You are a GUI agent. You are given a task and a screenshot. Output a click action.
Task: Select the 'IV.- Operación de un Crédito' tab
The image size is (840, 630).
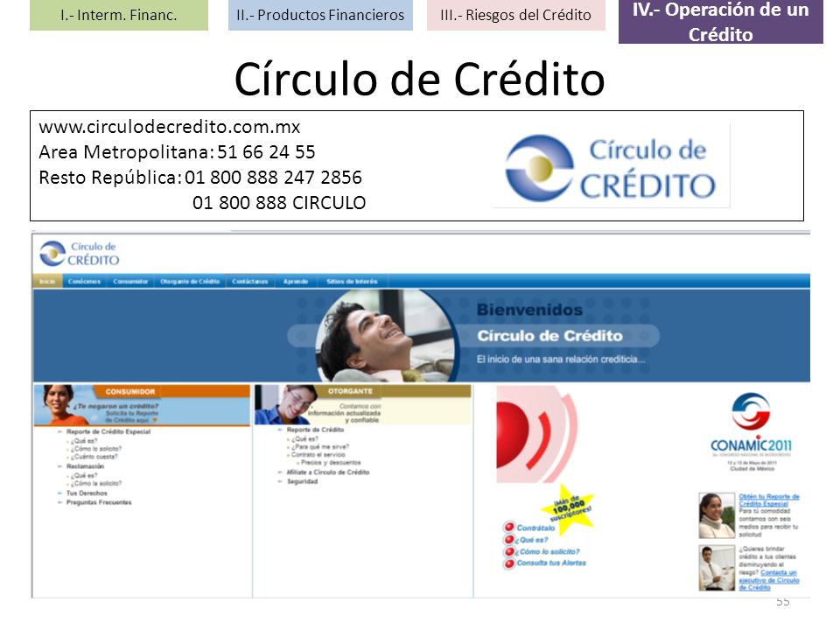[x=720, y=21]
